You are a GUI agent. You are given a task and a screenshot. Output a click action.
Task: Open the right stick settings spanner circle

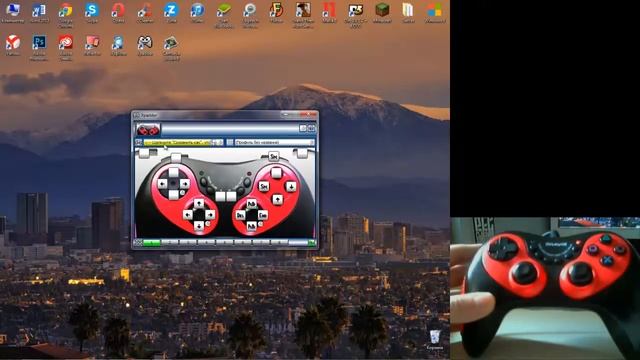[260, 224]
